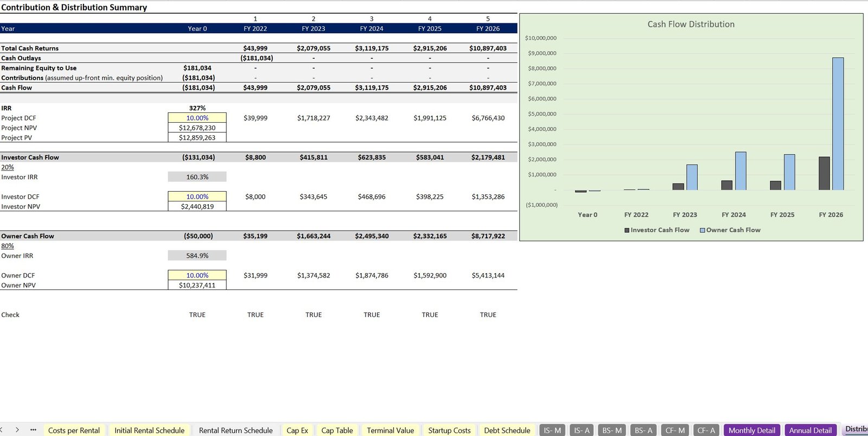The width and height of the screenshot is (868, 436).
Task: Click the underlined 80% owner share cell
Action: click(8, 246)
